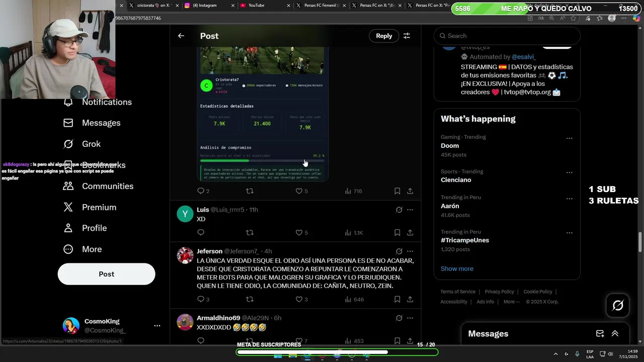This screenshot has width=644, height=362.
Task: Open more options for Cienciano trend
Action: pos(569,172)
